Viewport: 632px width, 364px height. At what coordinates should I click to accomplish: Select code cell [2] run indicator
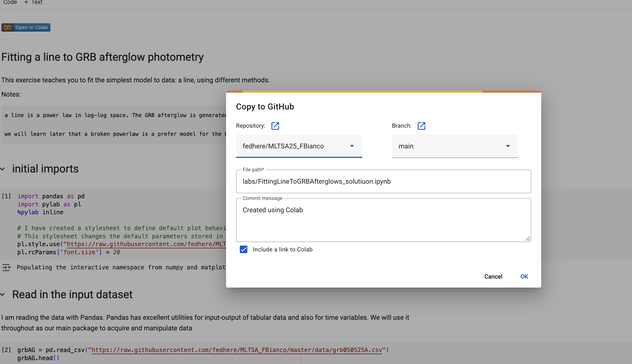point(6,350)
